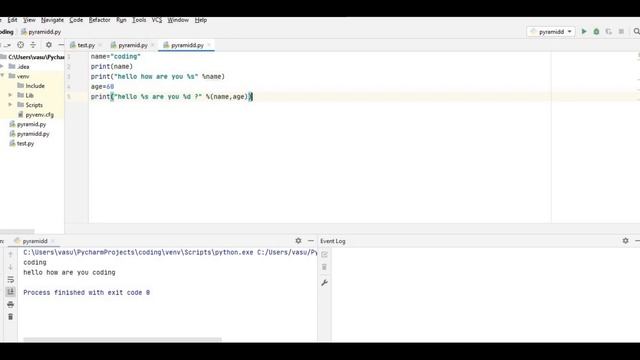Viewport: 640px width, 360px height.
Task: Run the pyramidd configuration with green play icon
Action: coord(584,31)
